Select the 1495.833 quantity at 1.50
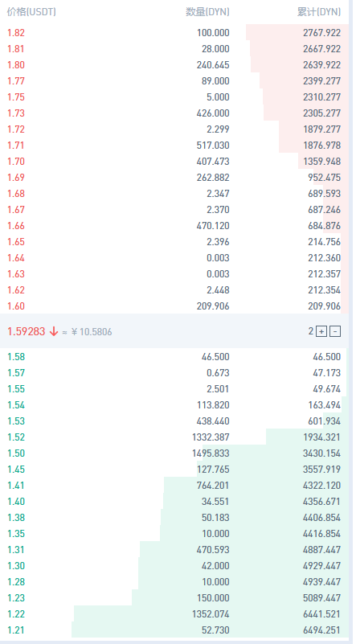 point(211,453)
